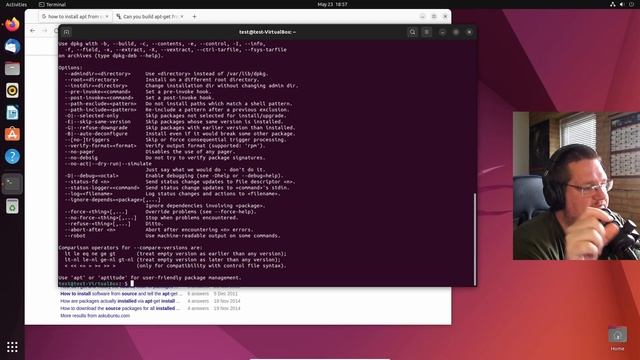Viewport: 640px width, 360px height.
Task: Launch Rhythmbox music player from dock
Action: tap(12, 90)
